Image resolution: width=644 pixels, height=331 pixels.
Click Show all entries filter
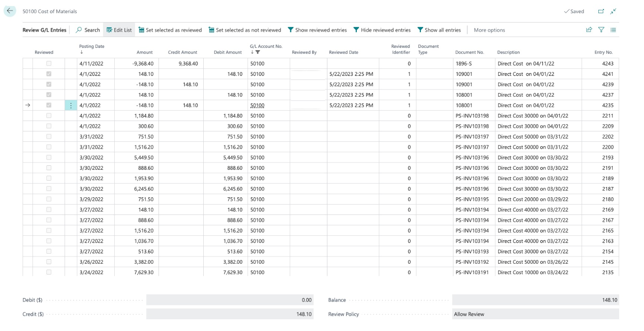(439, 30)
